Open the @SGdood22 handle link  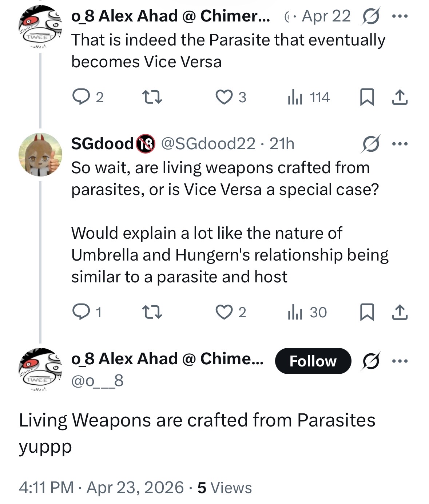tap(208, 144)
